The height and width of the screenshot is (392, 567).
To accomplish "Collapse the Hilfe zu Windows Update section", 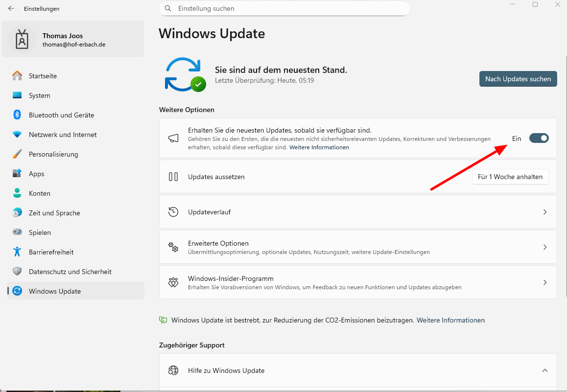I will (x=544, y=370).
